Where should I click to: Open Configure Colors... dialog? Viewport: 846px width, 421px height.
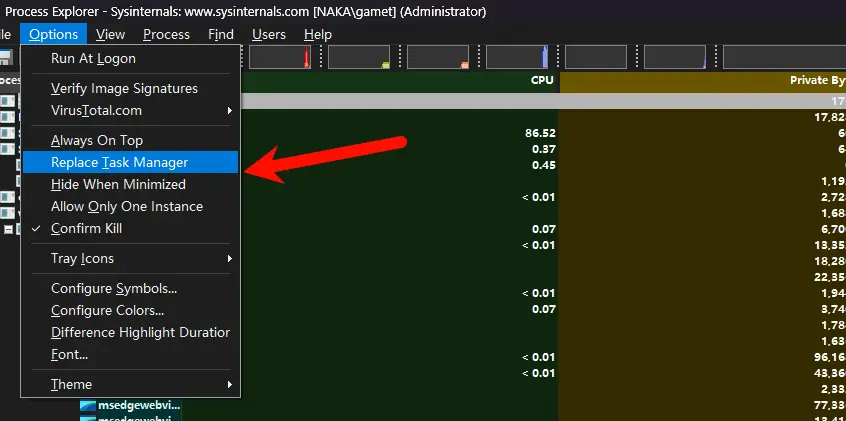107,310
